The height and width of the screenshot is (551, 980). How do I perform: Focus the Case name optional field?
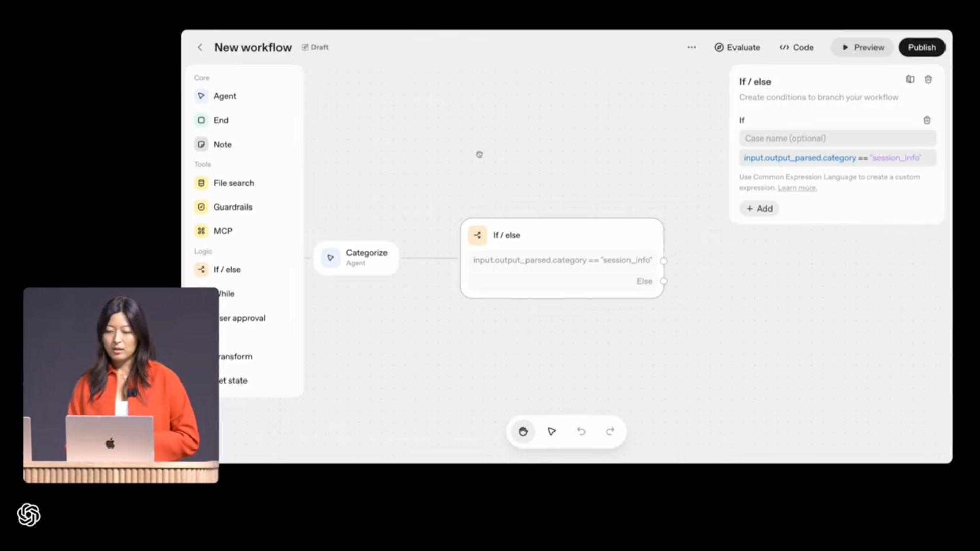837,138
